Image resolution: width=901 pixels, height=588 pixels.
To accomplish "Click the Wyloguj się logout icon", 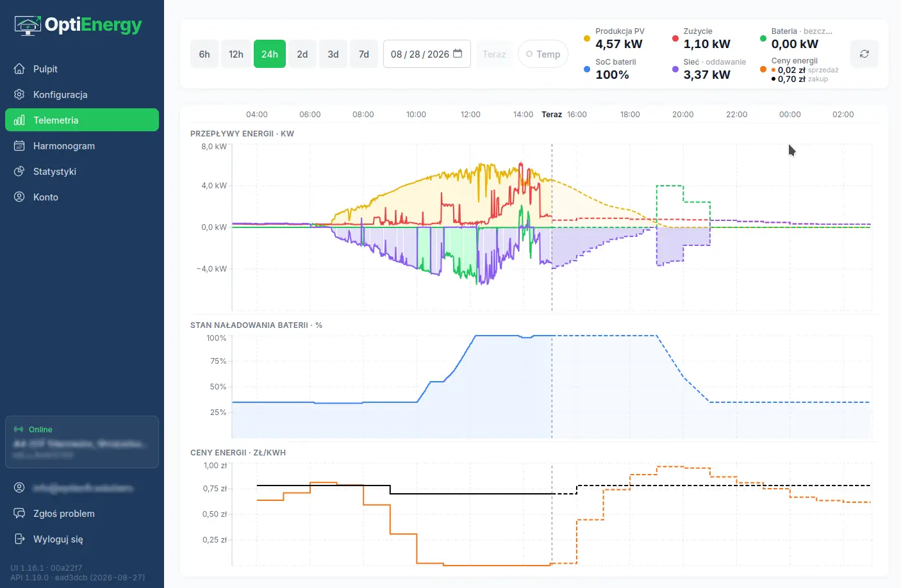I will pos(19,539).
